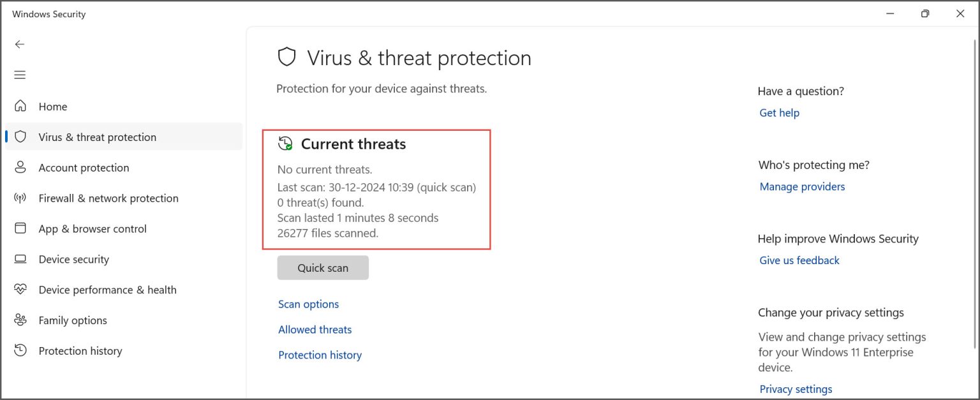
Task: Click the back arrow icon
Action: 20,44
